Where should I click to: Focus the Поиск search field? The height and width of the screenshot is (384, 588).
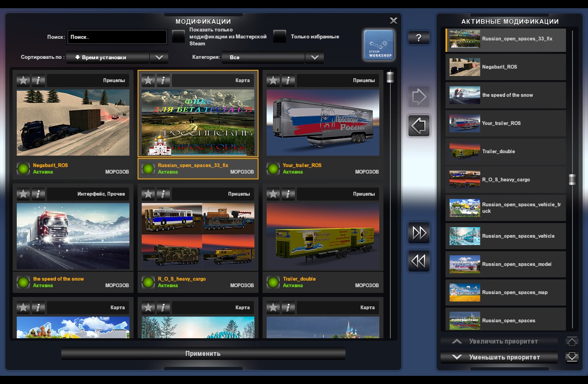117,37
